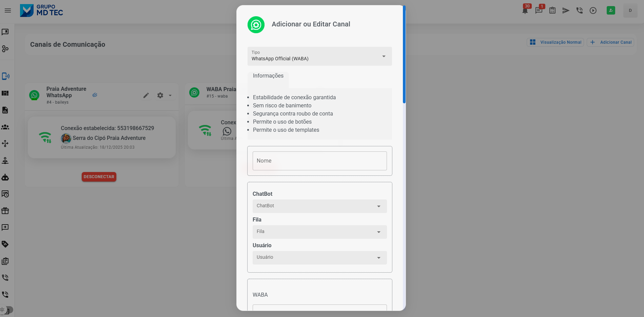This screenshot has width=644, height=317.
Task: Expand the Usuário dropdown
Action: pos(319,257)
